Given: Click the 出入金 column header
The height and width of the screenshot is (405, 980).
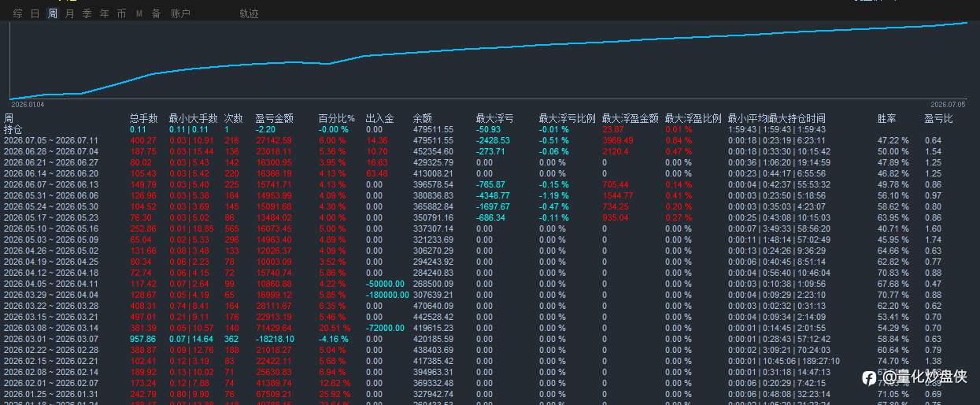Looking at the screenshot, I should 380,118.
